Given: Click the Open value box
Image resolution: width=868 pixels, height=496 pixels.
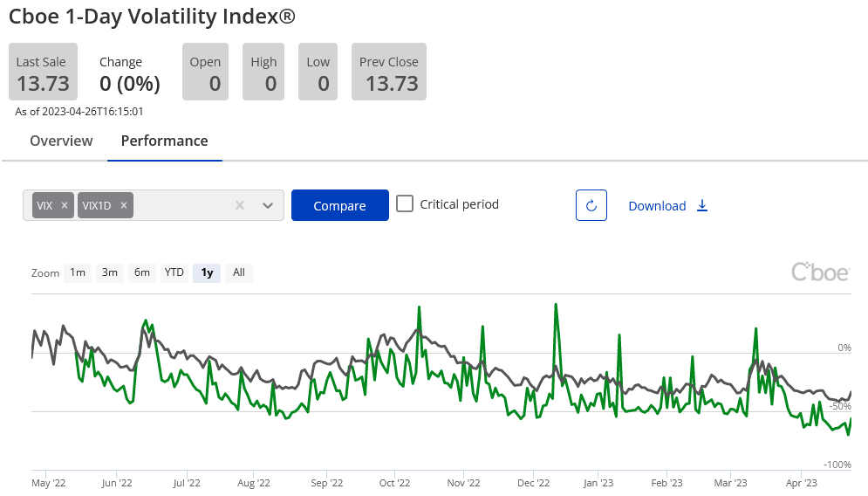Looking at the screenshot, I should coord(205,72).
